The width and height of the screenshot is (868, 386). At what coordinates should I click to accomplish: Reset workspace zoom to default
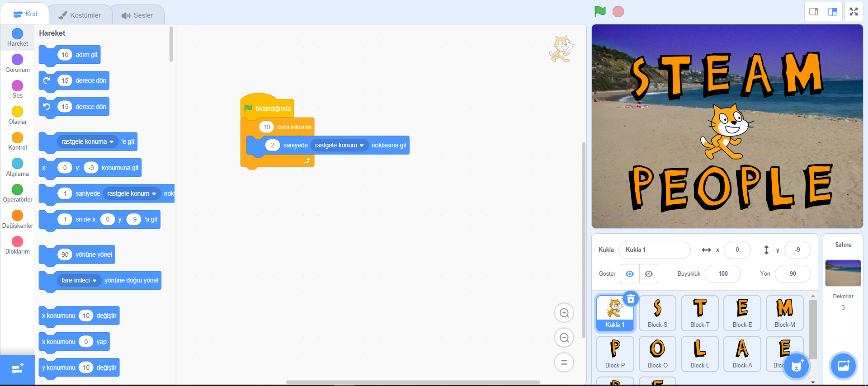tap(564, 362)
